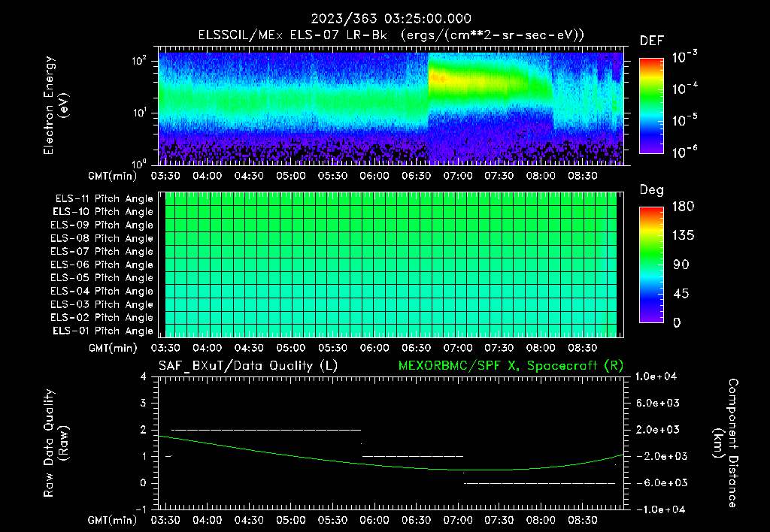The height and width of the screenshot is (532, 770).
Task: Select the DEF label above the color bar
Action: click(651, 41)
